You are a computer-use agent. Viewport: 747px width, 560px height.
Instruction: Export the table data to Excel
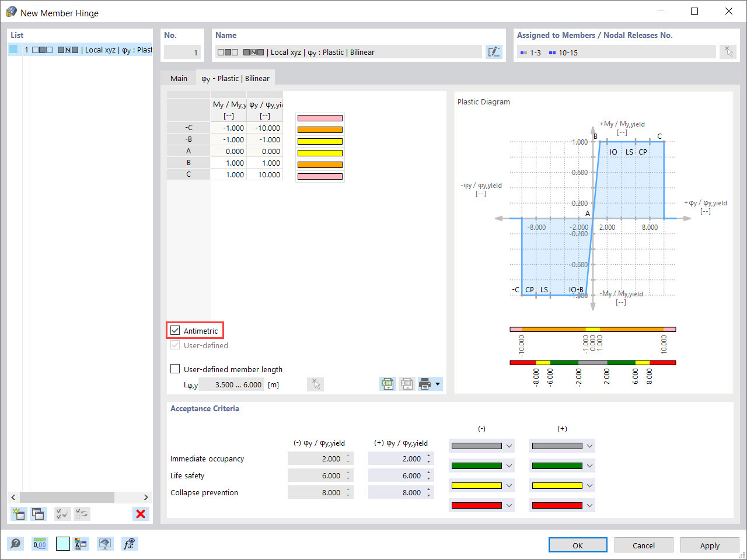coord(387,383)
